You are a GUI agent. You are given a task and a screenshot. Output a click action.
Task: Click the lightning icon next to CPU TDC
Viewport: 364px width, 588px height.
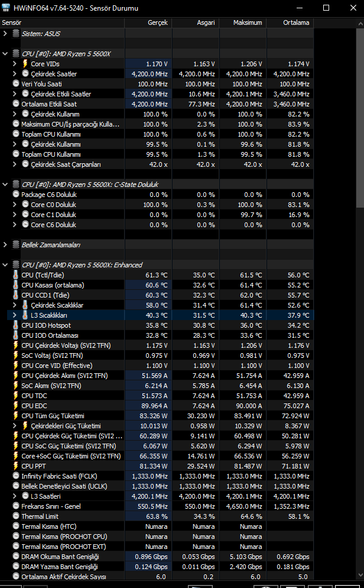click(x=16, y=396)
